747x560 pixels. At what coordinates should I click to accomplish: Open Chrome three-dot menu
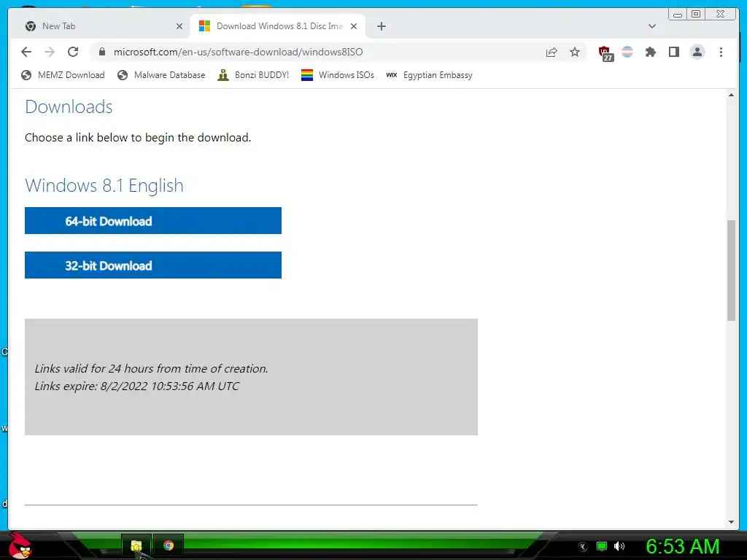(x=721, y=52)
